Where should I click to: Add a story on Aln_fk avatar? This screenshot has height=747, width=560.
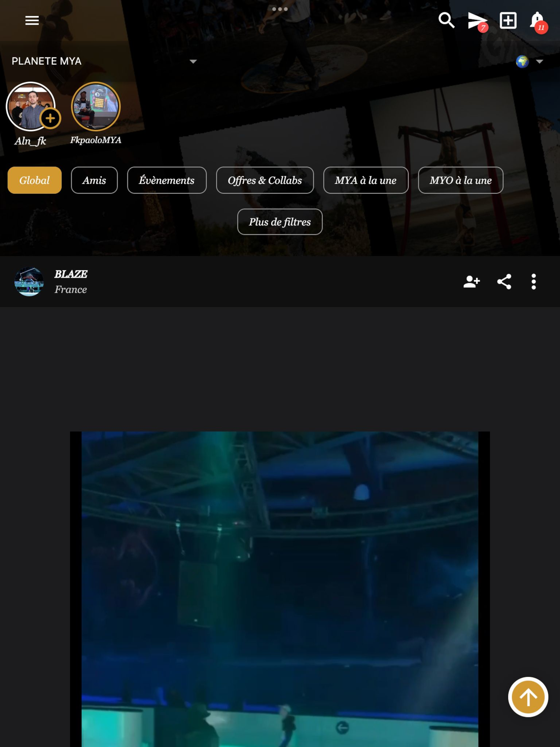pyautogui.click(x=50, y=118)
